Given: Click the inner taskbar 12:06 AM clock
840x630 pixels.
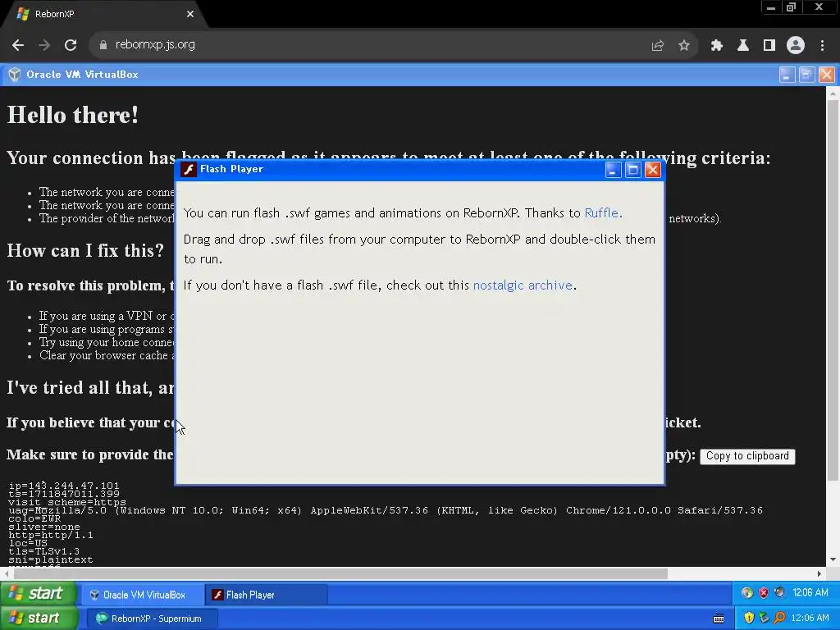Looking at the screenshot, I should 810,592.
